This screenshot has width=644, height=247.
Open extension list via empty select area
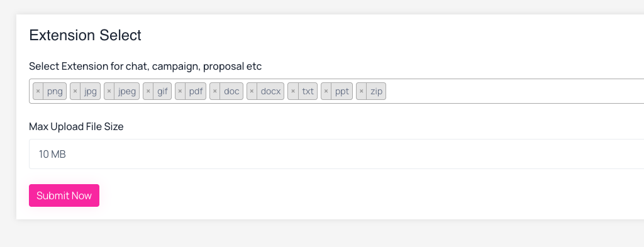(513, 91)
